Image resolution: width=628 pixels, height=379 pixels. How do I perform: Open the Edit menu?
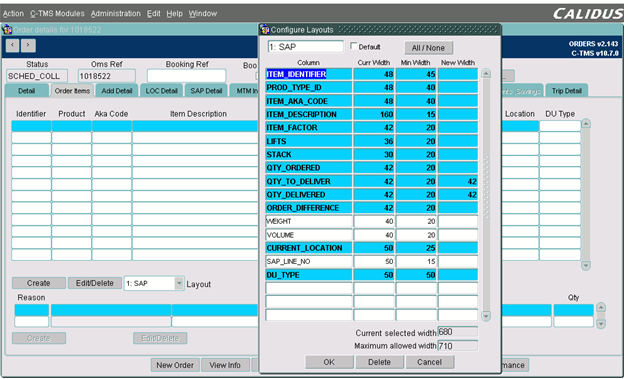(x=153, y=14)
